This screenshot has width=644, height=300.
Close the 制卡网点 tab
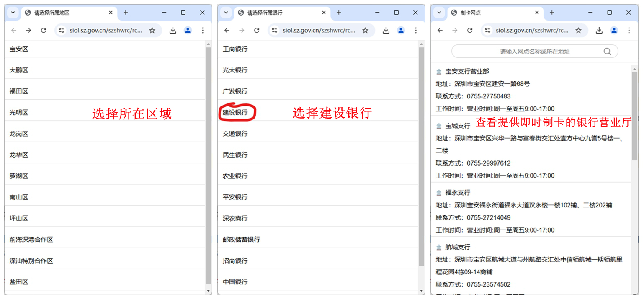[x=537, y=13]
